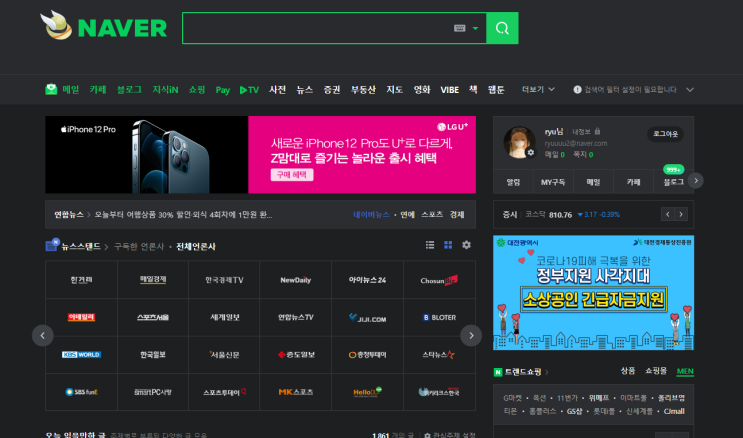Open VIBE in the navigation bar
743x438 pixels.
pyautogui.click(x=449, y=90)
